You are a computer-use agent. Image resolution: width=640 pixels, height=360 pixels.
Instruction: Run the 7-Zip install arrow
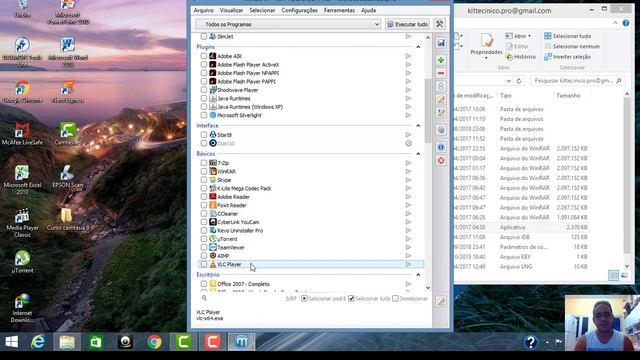408,163
